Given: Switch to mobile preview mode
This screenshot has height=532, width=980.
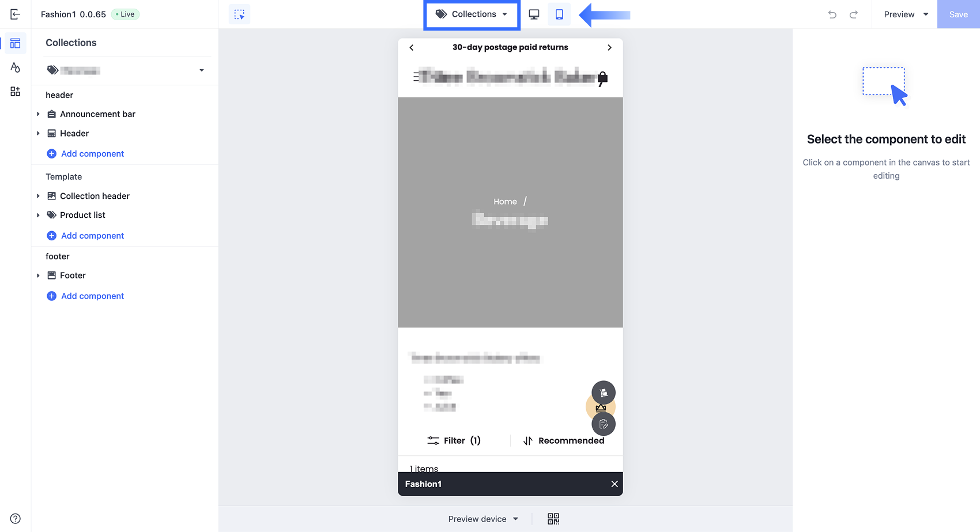Looking at the screenshot, I should (559, 14).
